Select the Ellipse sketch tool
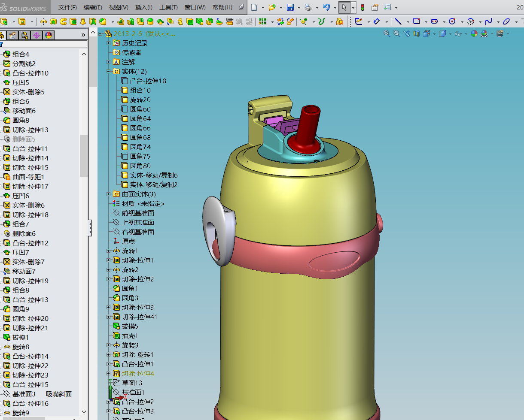The width and height of the screenshot is (524, 420). click(506, 21)
